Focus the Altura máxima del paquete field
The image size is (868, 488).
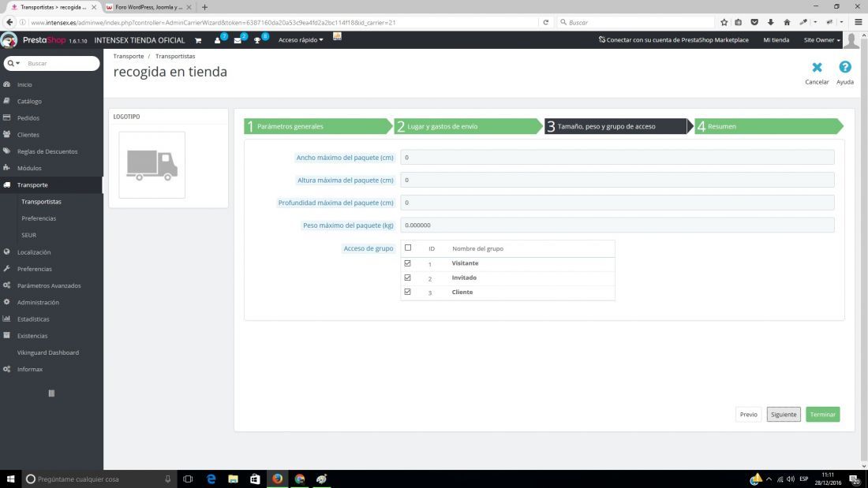tap(617, 181)
